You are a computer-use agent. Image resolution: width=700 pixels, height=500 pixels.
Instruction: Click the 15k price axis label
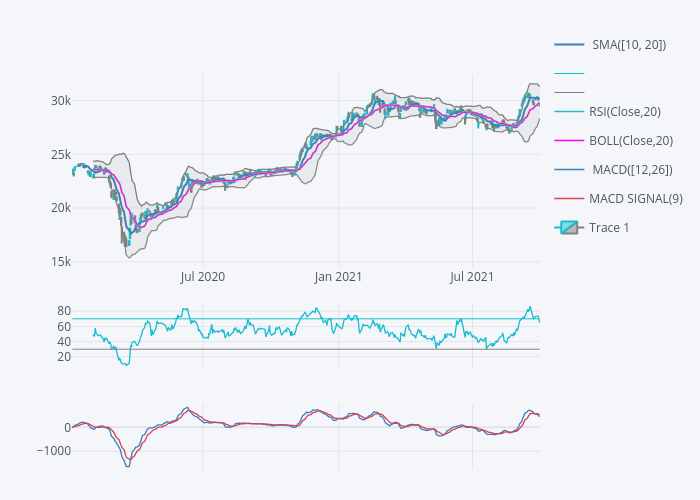[x=60, y=262]
